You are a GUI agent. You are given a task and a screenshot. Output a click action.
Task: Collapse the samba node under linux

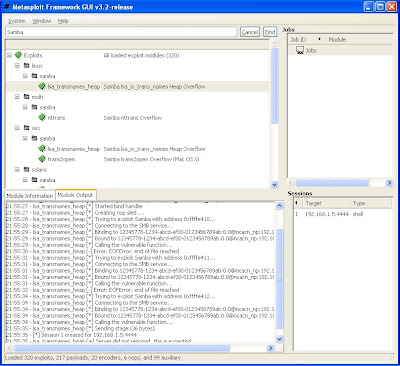pos(25,76)
